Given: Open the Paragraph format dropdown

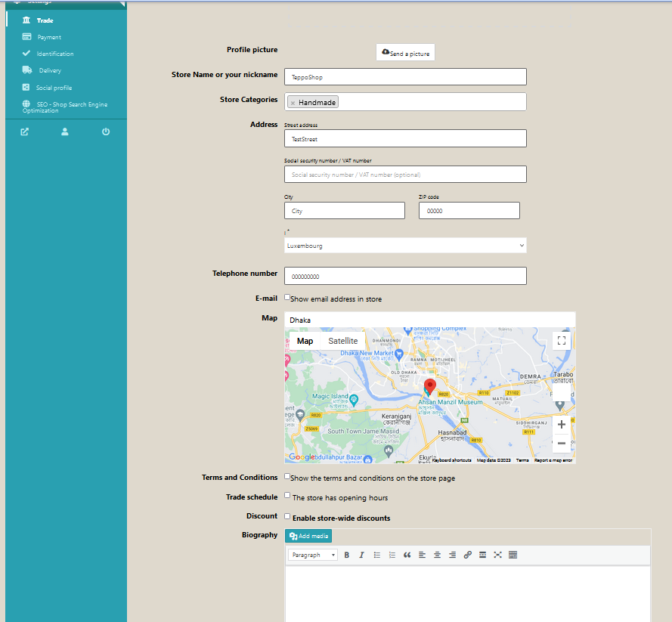Looking at the screenshot, I should 313,555.
